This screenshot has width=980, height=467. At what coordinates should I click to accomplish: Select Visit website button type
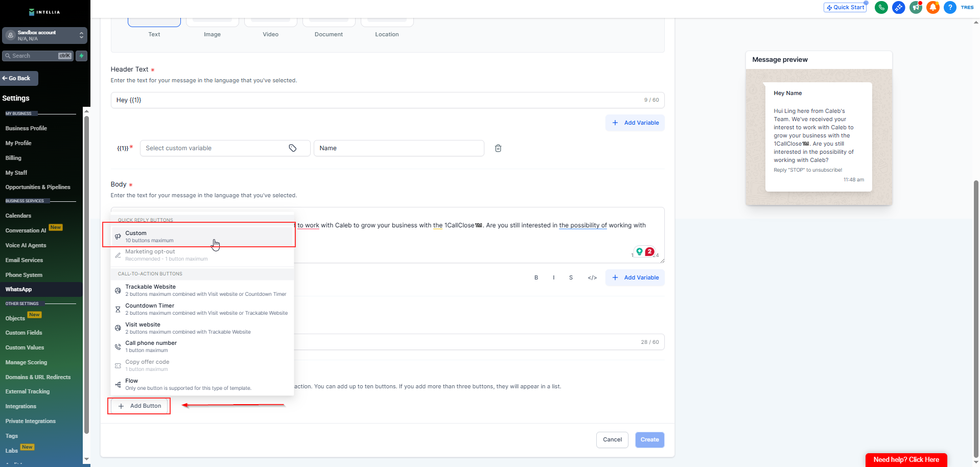tap(202, 328)
